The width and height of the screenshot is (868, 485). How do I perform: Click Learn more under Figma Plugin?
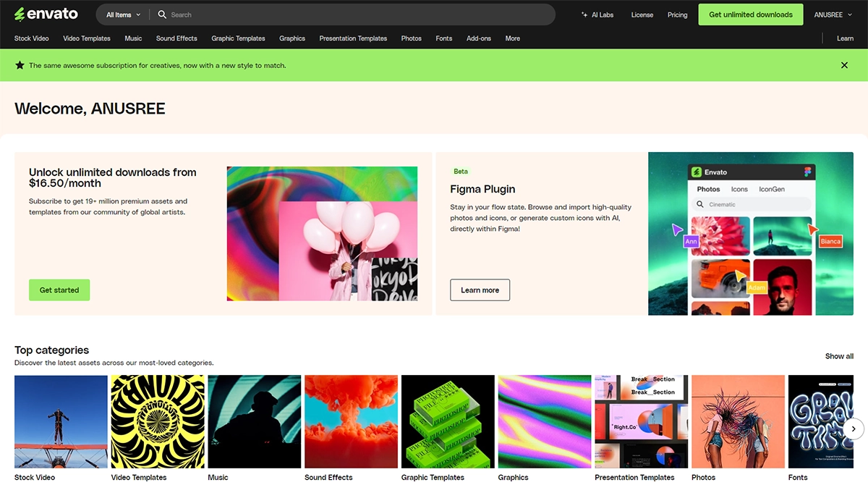click(480, 290)
